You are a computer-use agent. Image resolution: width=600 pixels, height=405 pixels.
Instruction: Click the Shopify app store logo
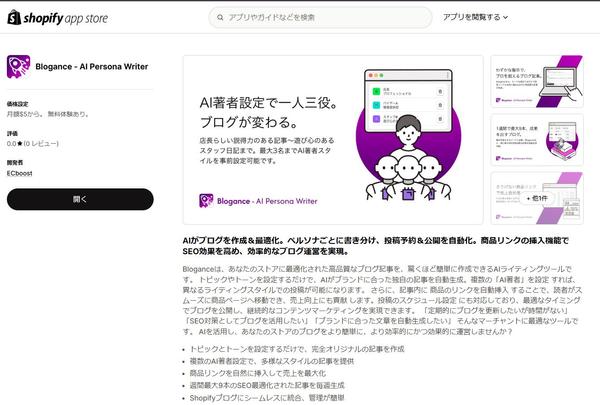pos(57,18)
